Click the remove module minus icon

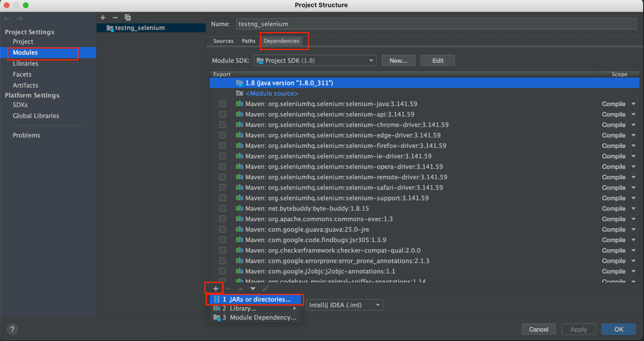[115, 18]
